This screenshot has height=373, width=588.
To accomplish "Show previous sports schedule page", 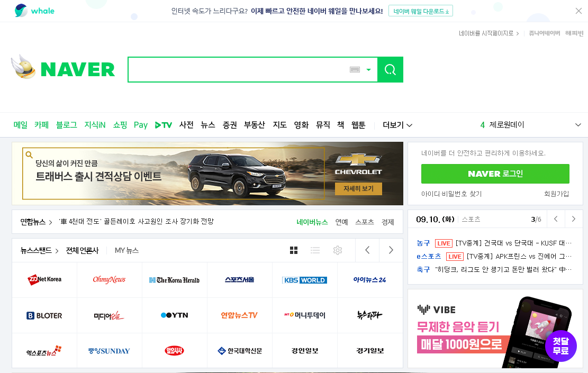I will point(556,219).
